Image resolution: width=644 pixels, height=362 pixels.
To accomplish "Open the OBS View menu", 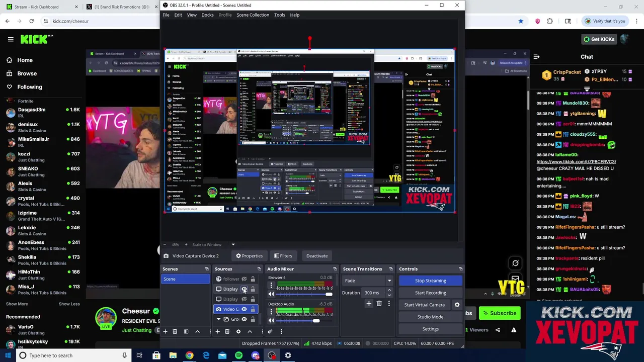I will 192,15.
